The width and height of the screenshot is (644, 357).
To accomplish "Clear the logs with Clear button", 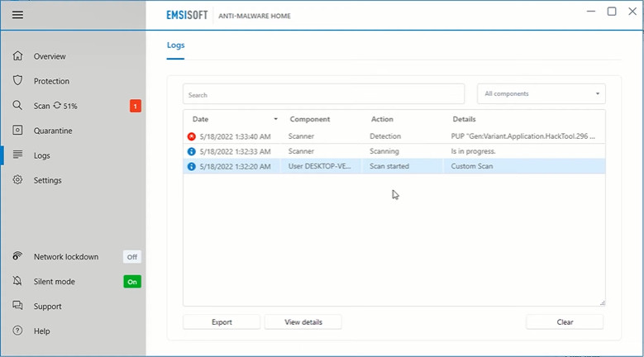I will tap(565, 322).
